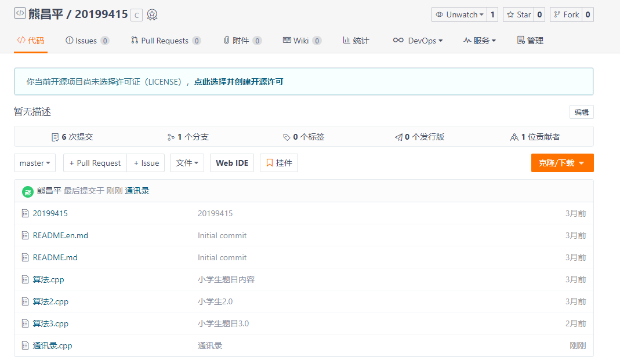Click file icon beside 算法3.cpp
Screen dimensions: 620x364
[x=26, y=323]
